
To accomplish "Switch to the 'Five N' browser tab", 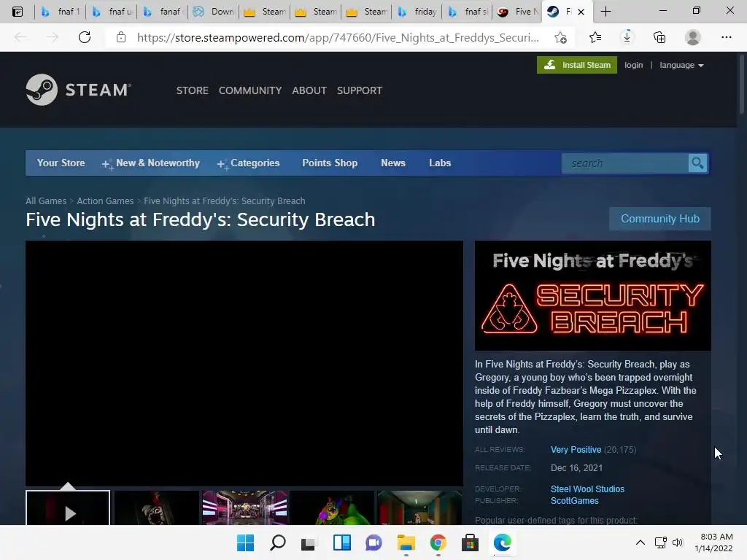I will pos(519,12).
